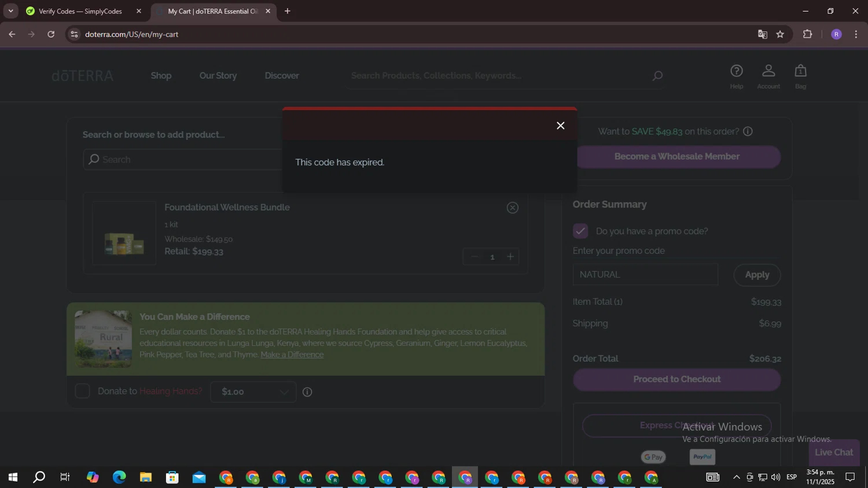Open the Foundational Wellness Bundle title

(x=227, y=208)
